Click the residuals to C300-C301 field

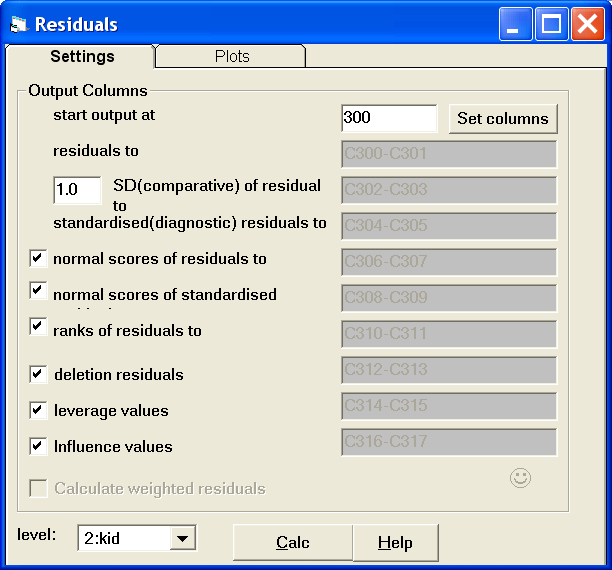pos(449,154)
